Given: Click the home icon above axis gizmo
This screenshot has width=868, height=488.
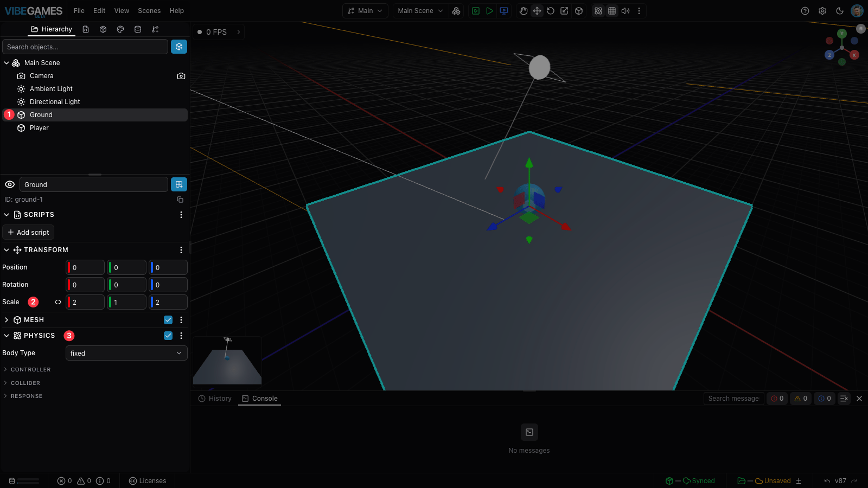Looking at the screenshot, I should pos(861,29).
